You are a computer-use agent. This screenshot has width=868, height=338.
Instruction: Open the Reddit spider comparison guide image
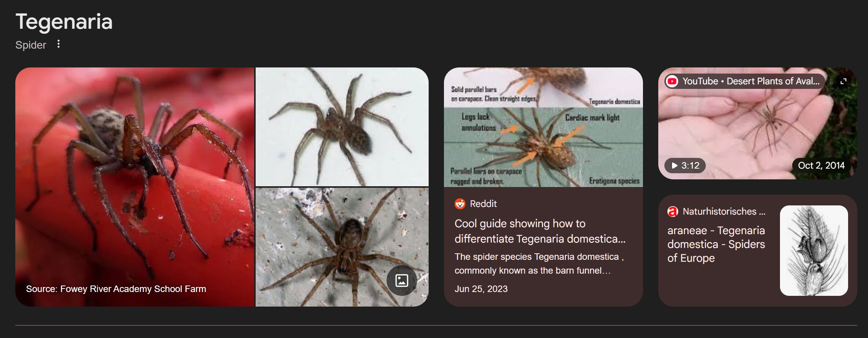543,127
